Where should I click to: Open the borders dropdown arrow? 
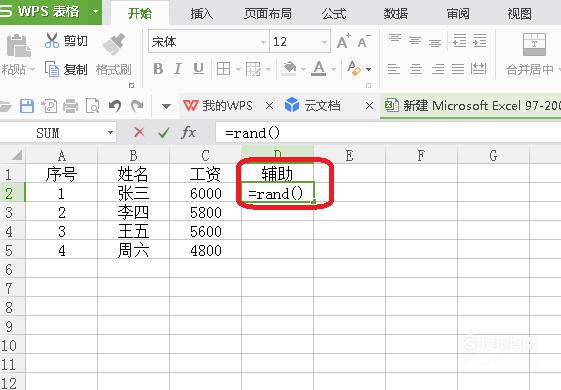point(238,69)
